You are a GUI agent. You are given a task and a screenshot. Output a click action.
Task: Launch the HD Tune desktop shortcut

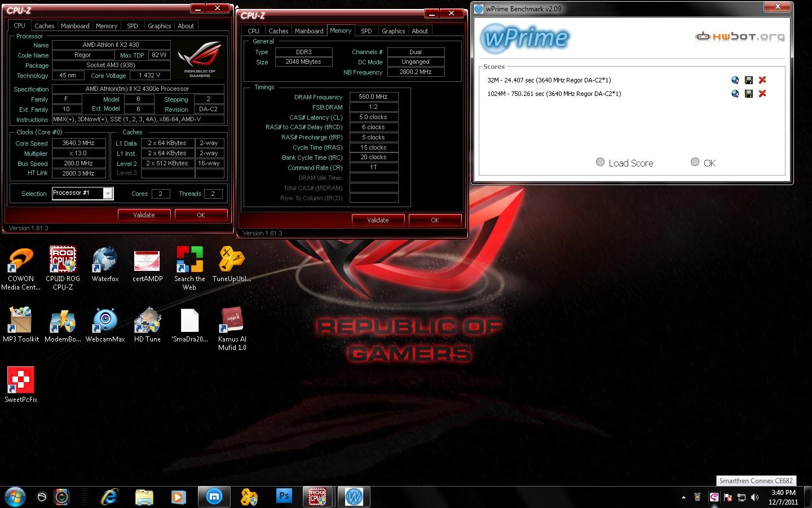pyautogui.click(x=147, y=325)
